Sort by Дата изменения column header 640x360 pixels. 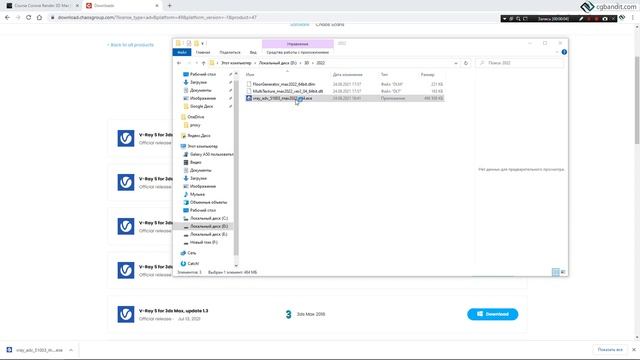(x=347, y=75)
